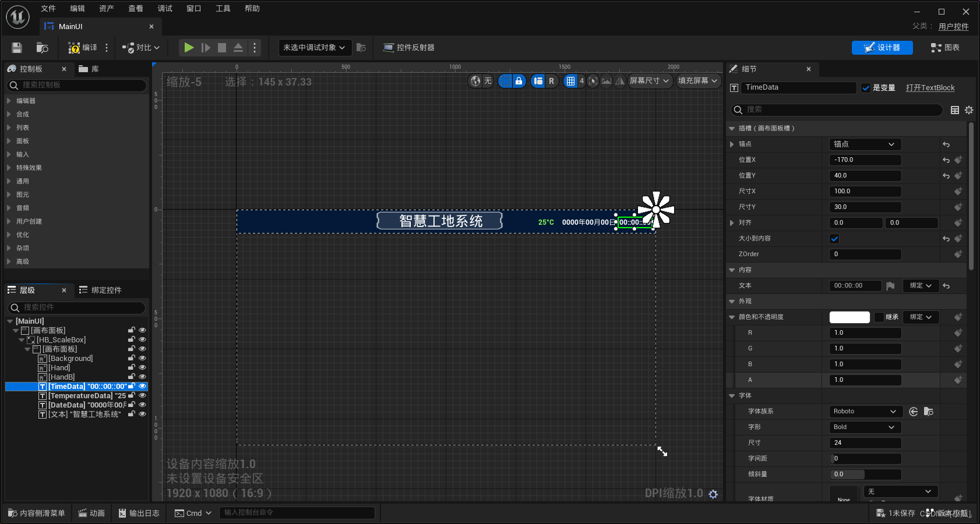The width and height of the screenshot is (980, 524).
Task: Expand 特殊效果 category in palette
Action: [9, 168]
